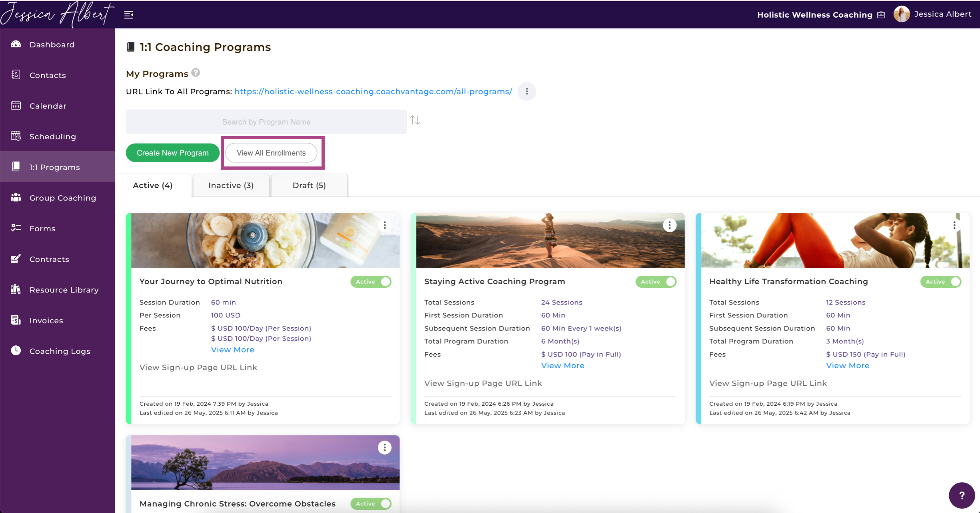Collapse the sidebar with the hamburger icon
This screenshot has height=513, width=980.
(x=128, y=15)
